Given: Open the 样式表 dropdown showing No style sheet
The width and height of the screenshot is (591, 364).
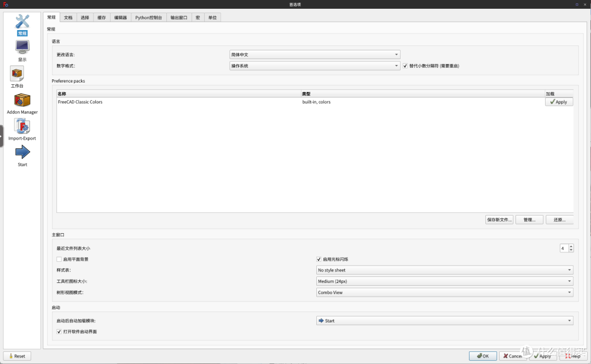Looking at the screenshot, I should click(x=445, y=270).
